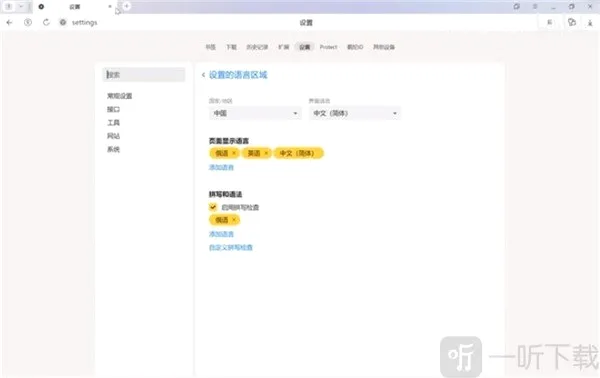Open the 中文（简体）interface language dropdown
This screenshot has width=600, height=378.
coord(355,113)
